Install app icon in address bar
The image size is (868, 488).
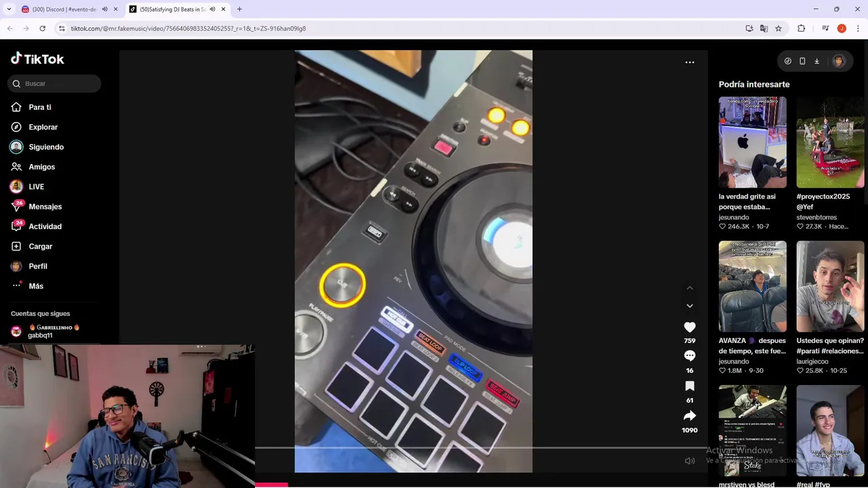pyautogui.click(x=749, y=28)
